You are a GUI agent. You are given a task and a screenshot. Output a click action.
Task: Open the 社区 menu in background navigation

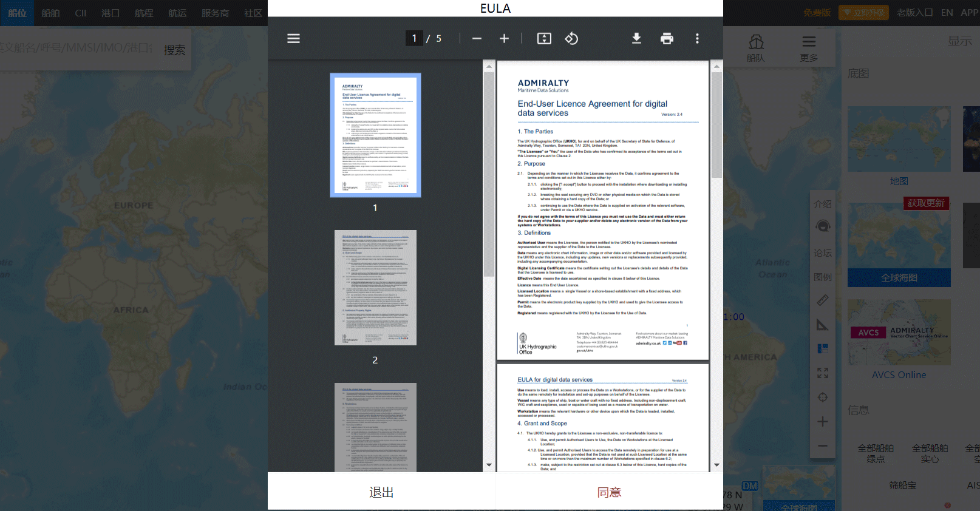[x=253, y=13]
